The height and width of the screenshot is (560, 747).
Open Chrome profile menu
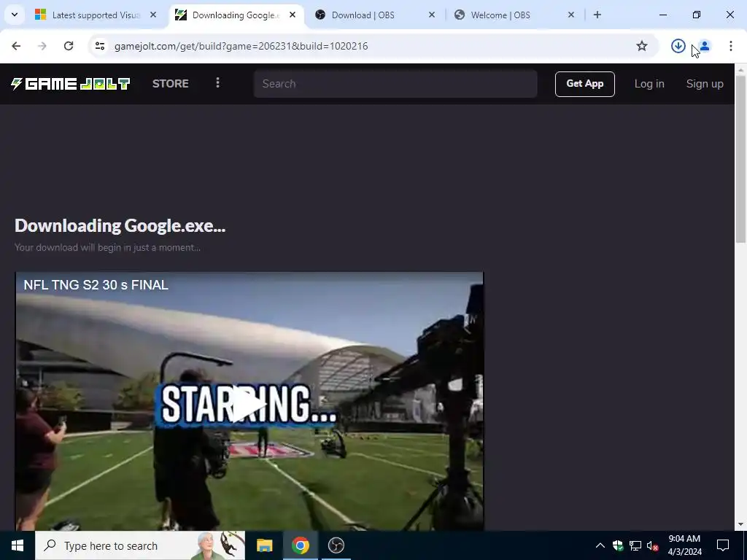tap(705, 46)
